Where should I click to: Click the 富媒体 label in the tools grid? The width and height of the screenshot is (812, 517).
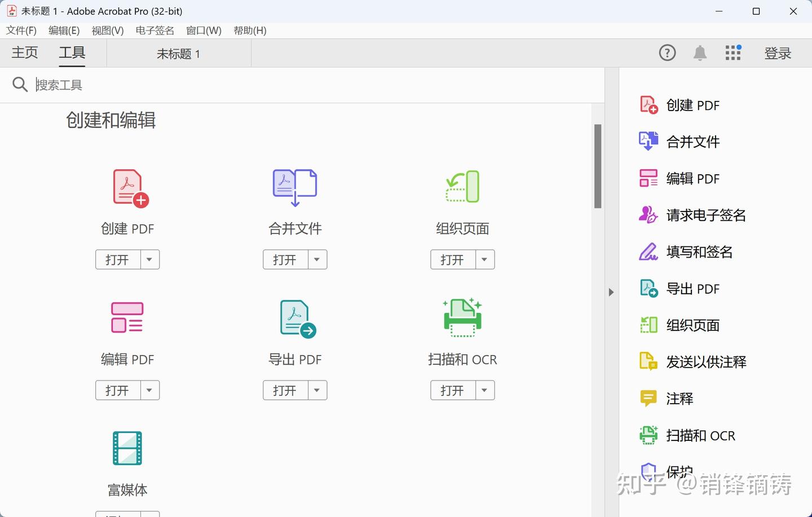click(127, 490)
